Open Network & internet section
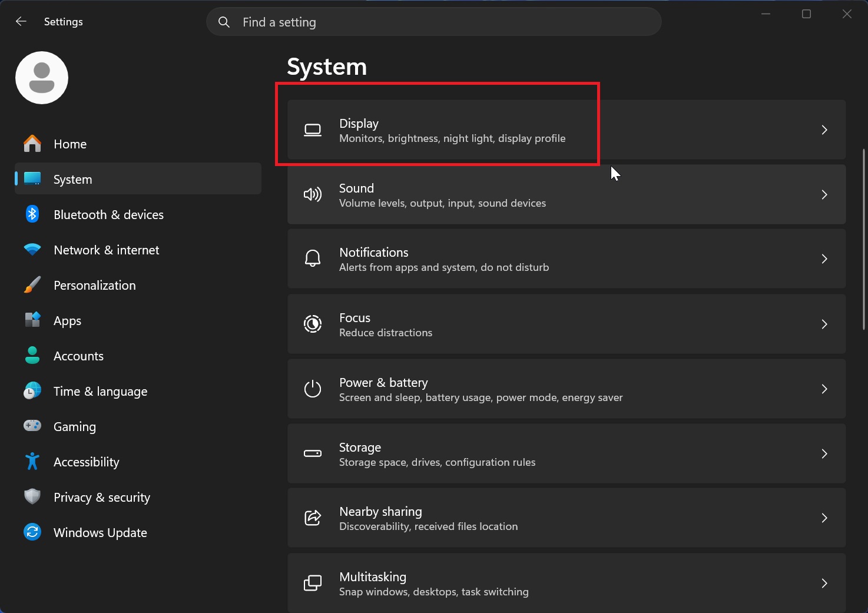 (138, 250)
